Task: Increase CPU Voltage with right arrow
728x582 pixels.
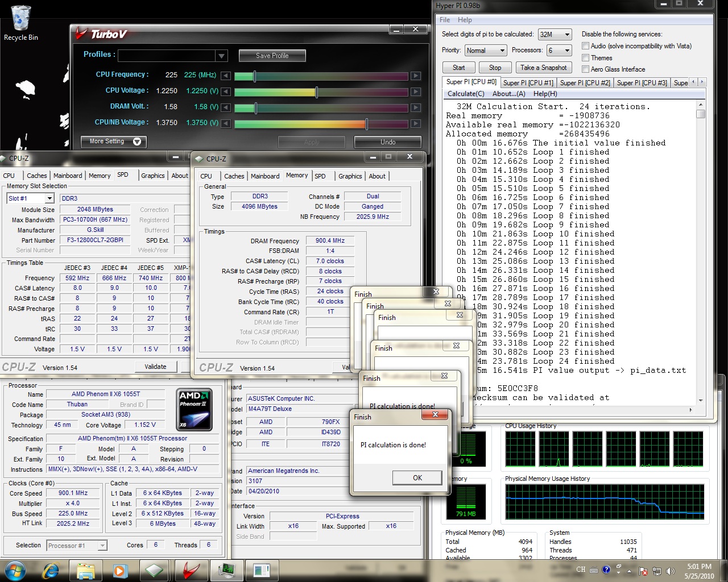Action: (416, 92)
